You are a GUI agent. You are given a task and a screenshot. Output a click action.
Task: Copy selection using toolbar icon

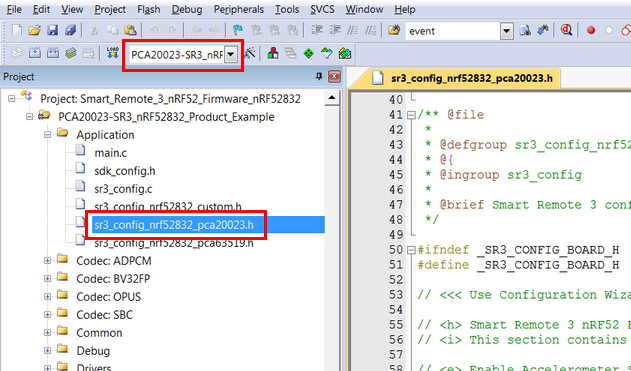coord(112,30)
